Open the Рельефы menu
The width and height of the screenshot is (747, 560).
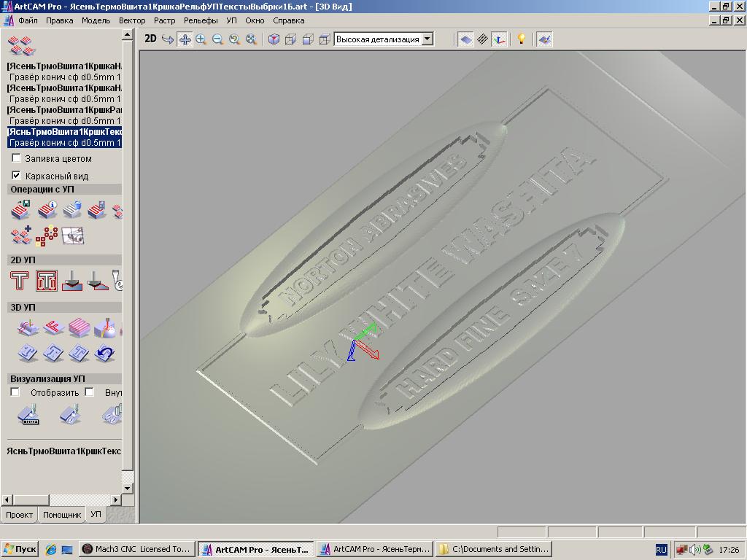click(x=201, y=20)
